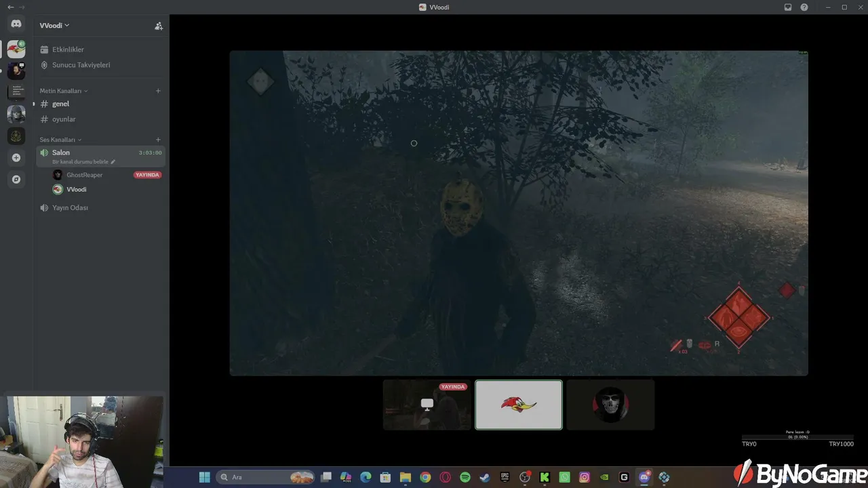
Task: Open OBS Studio from the taskbar
Action: (x=525, y=477)
